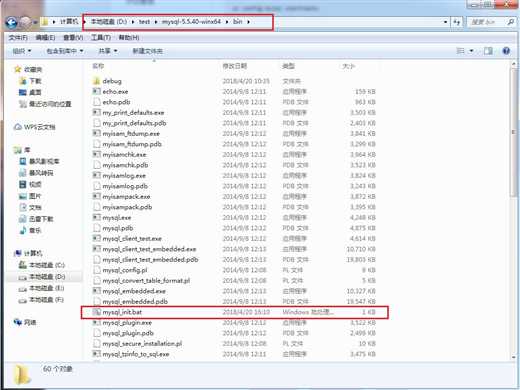Viewport: 520px width, 390px height.
Task: Click the 音乐 music note icon
Action: (x=23, y=230)
